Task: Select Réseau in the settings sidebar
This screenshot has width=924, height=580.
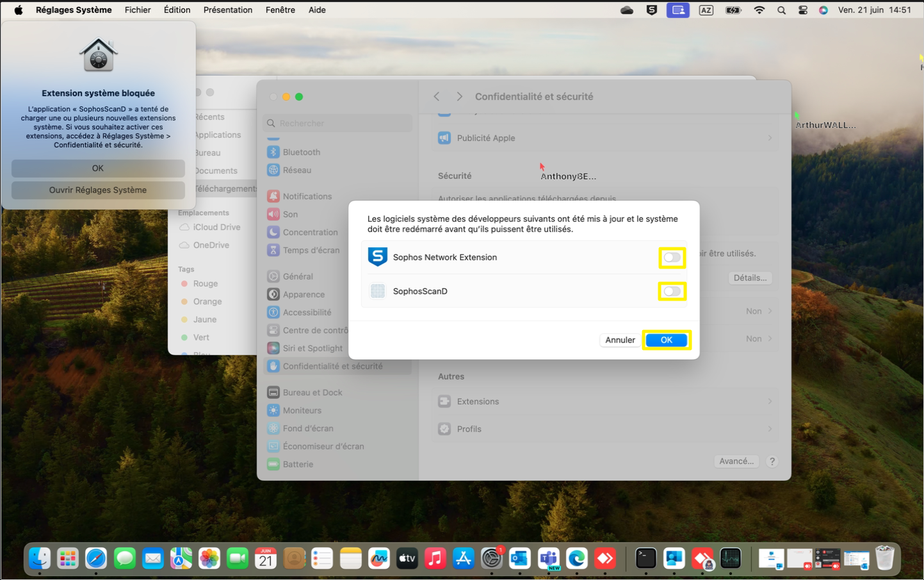Action: point(337,170)
